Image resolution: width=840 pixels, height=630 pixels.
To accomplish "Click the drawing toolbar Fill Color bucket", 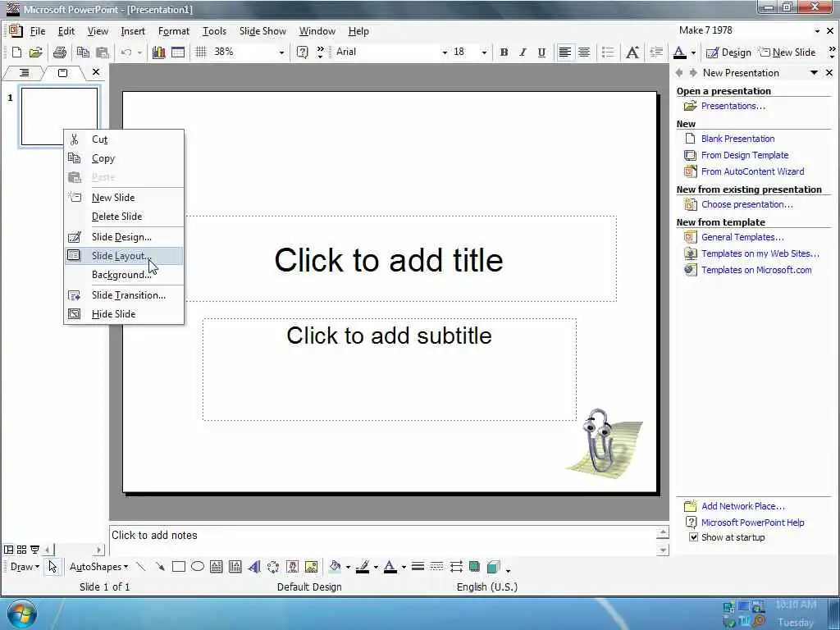I will coord(336,567).
